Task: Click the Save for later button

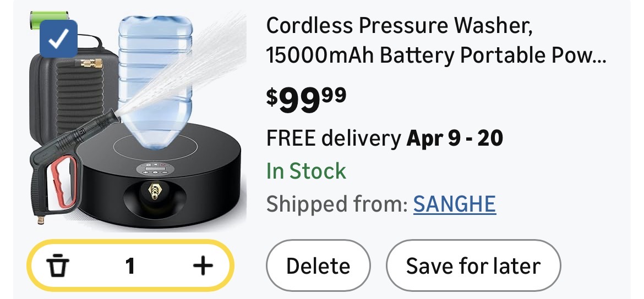Action: pos(473,267)
